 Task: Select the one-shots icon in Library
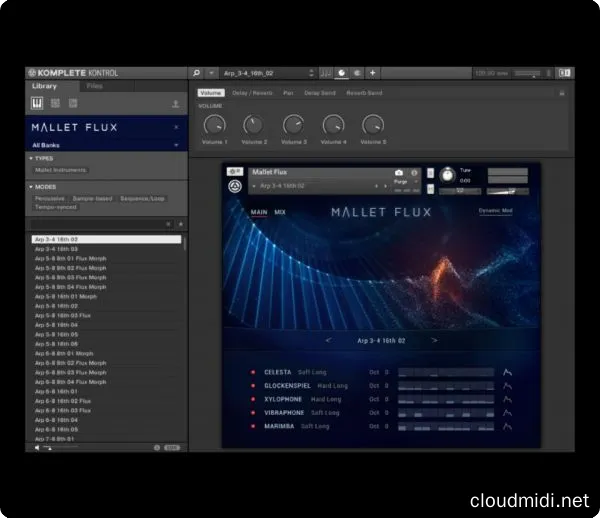pos(73,103)
